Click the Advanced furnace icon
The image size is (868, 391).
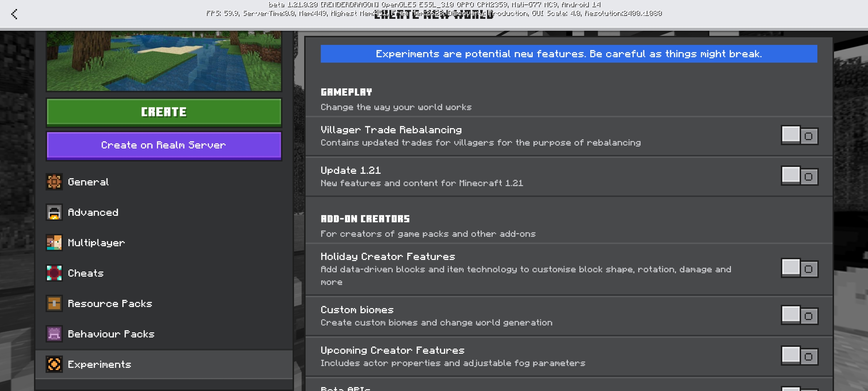(54, 212)
